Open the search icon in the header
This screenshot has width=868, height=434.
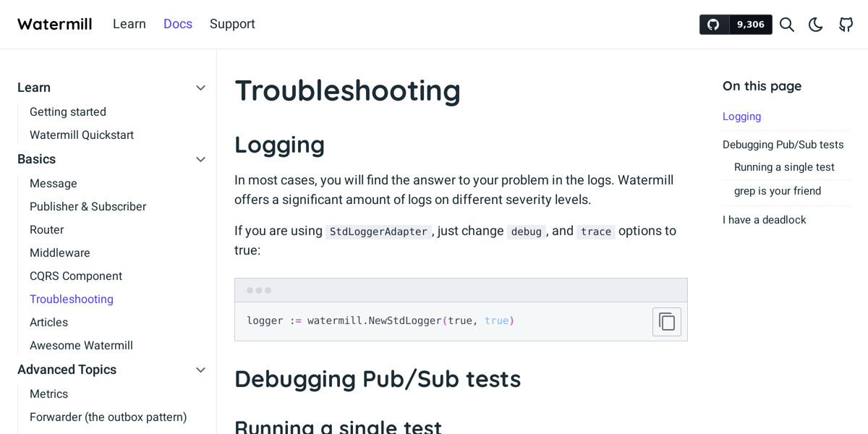(x=786, y=24)
